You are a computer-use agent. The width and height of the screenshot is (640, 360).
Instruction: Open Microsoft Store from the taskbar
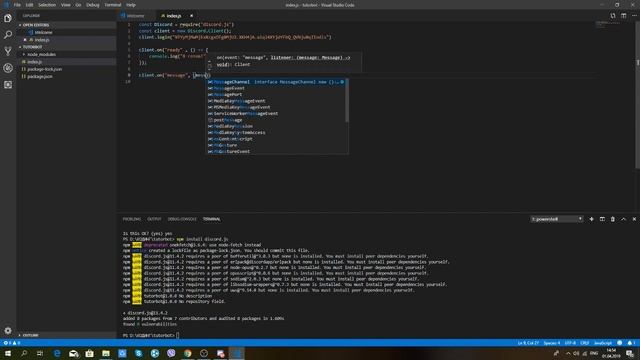89,353
